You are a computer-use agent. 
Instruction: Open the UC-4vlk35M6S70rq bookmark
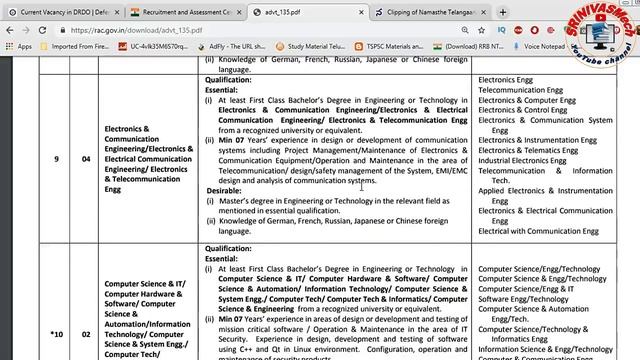point(153,47)
